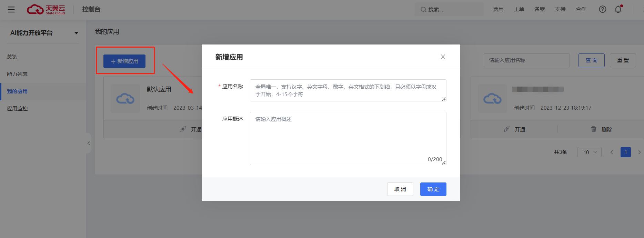The image size is (644, 238).
Task: Open the 合作 top menu
Action: pyautogui.click(x=581, y=9)
